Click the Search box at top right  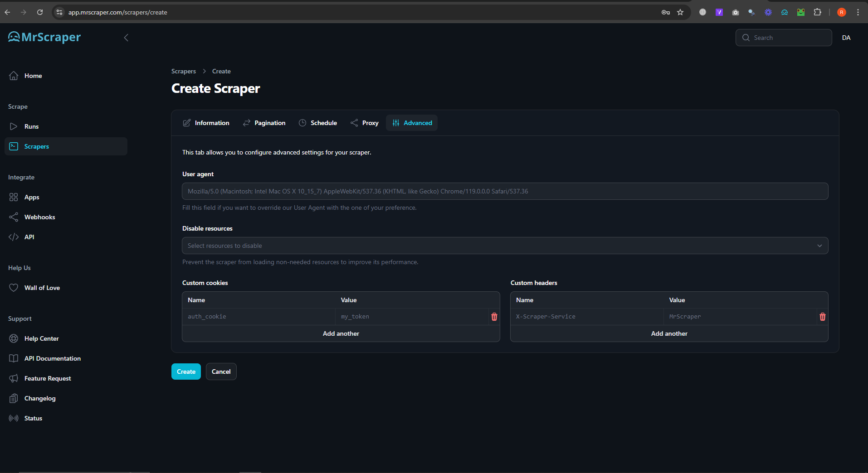784,38
